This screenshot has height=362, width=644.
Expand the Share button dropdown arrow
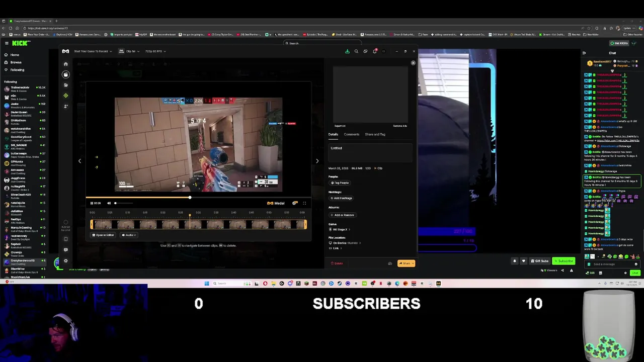(x=413, y=263)
